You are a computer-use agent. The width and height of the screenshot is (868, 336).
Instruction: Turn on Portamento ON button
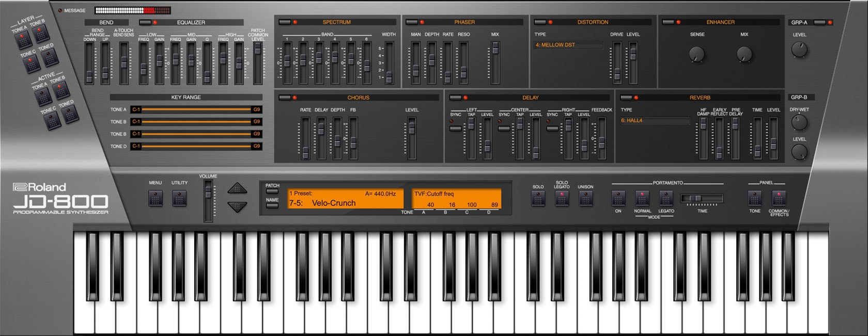[618, 198]
